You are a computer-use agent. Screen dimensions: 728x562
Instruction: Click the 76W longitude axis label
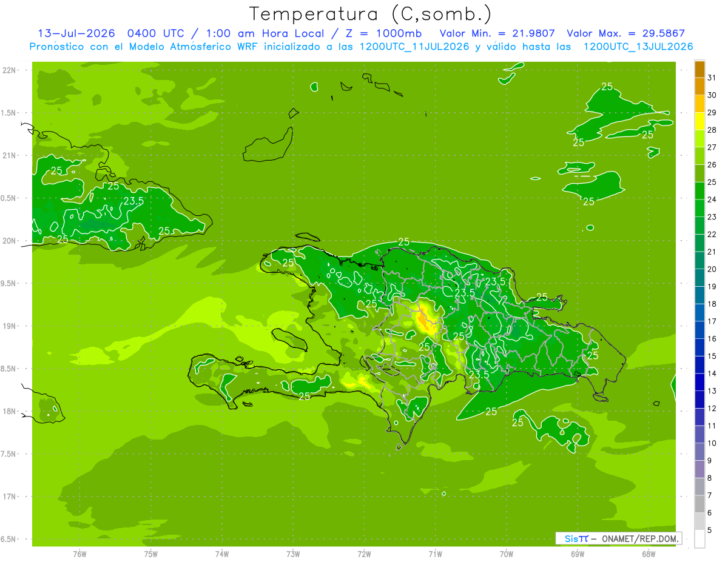[79, 554]
